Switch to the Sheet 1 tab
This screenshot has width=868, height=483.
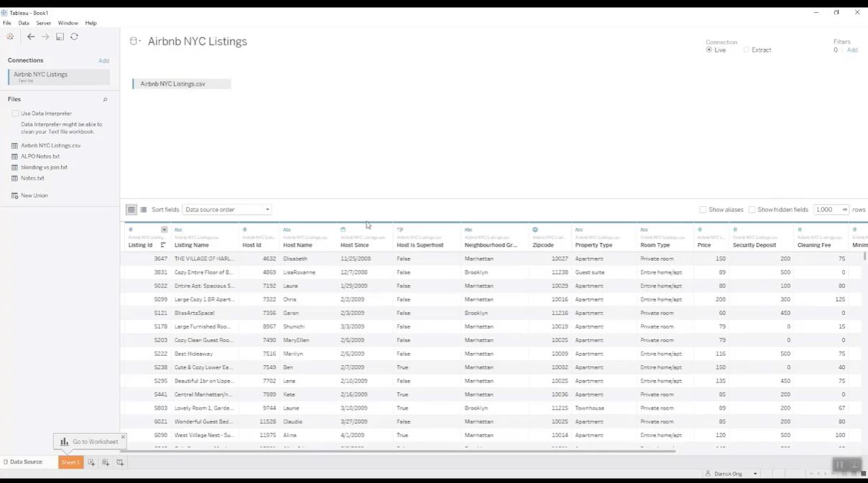coord(70,462)
